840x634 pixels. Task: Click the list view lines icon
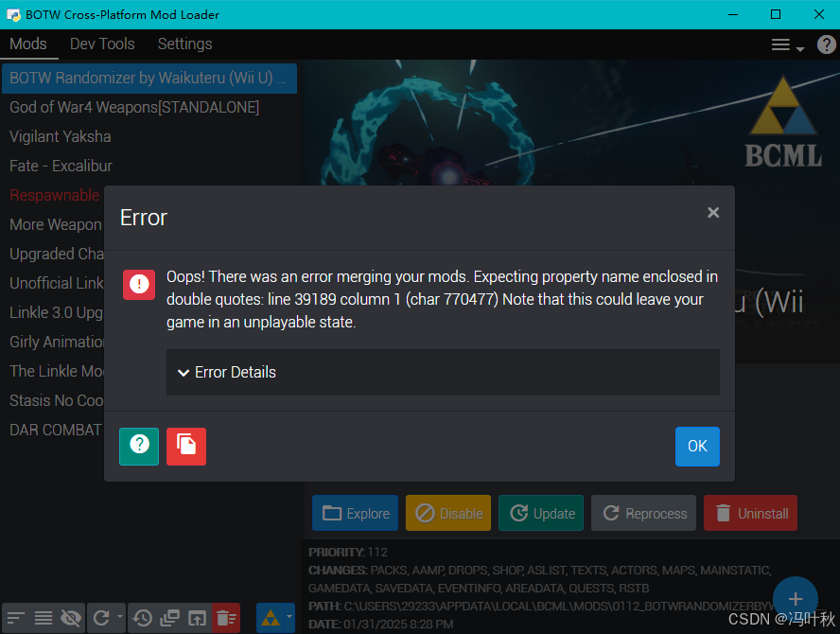[x=44, y=619]
